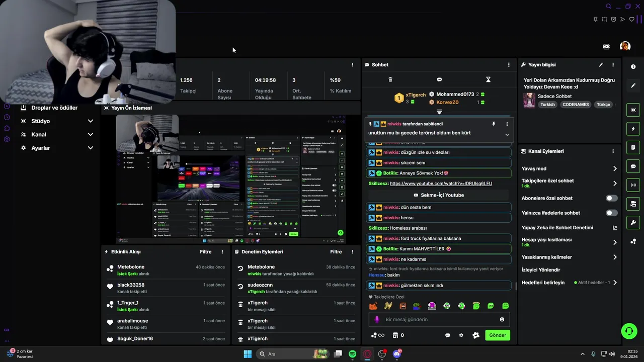Image resolution: width=644 pixels, height=362 pixels.
Task: Open three-dot menu on pinned message
Action: point(507,124)
